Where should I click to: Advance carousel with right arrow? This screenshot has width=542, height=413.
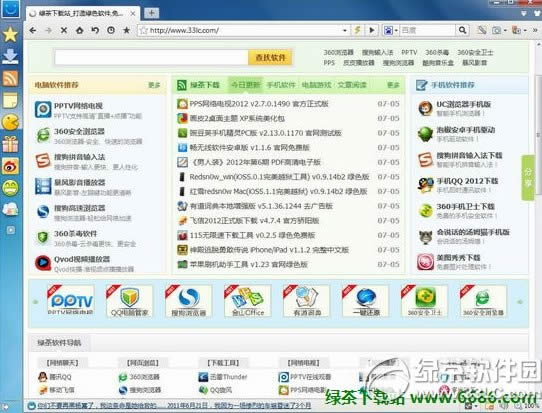[x=520, y=302]
